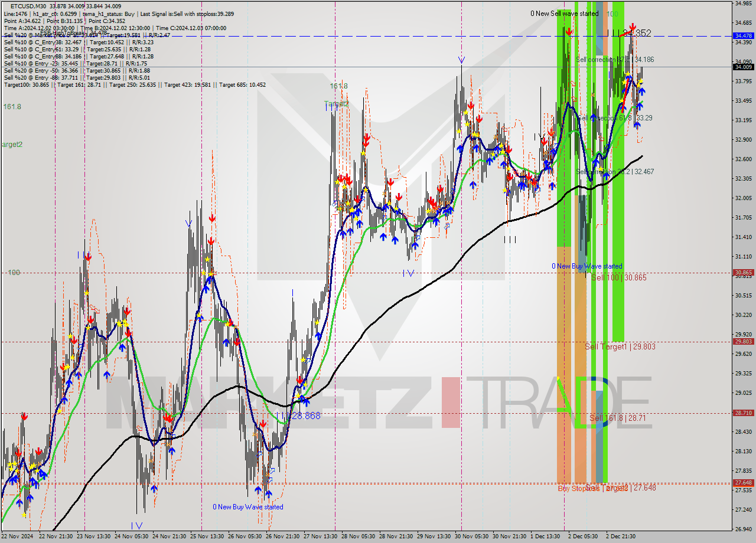Click the 32.900 price axis value
This screenshot has height=543, width=756.
tap(743, 140)
